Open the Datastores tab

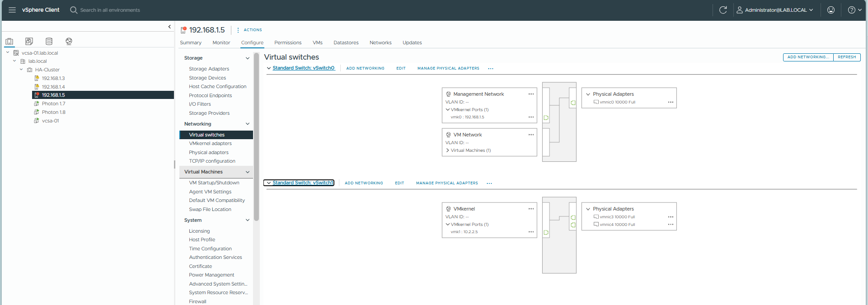point(346,42)
